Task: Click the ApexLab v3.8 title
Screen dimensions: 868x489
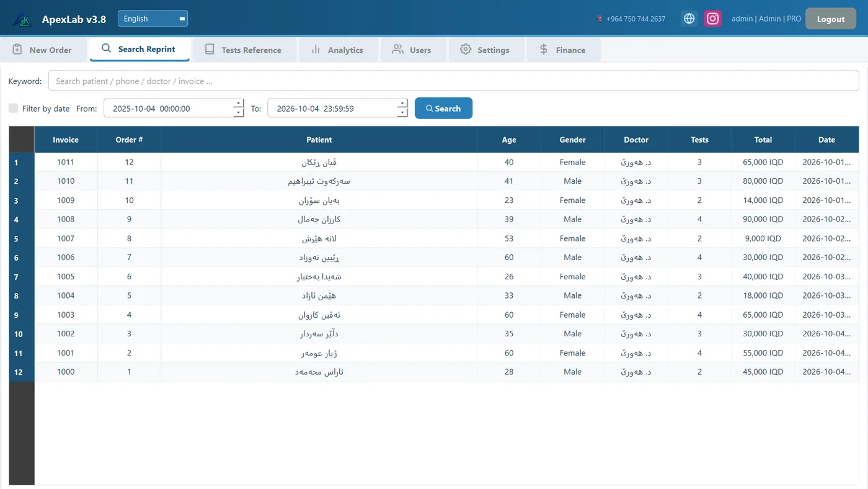Action: click(x=74, y=19)
